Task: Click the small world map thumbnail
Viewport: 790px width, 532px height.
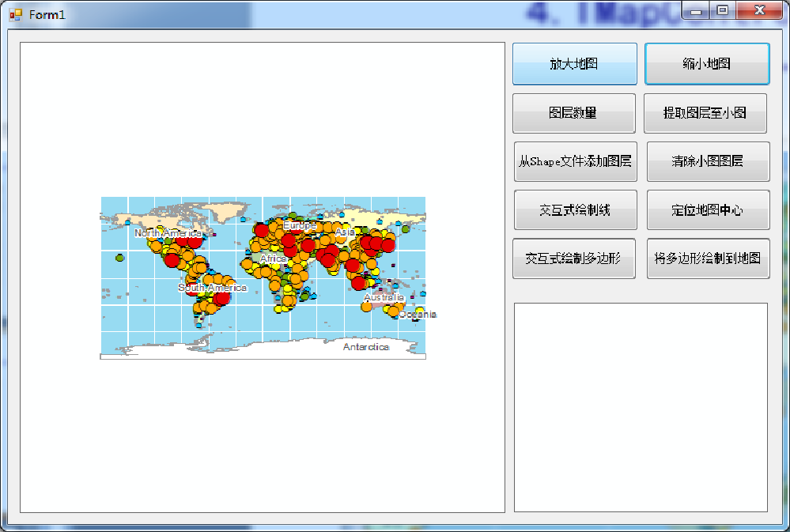Action: [263, 277]
